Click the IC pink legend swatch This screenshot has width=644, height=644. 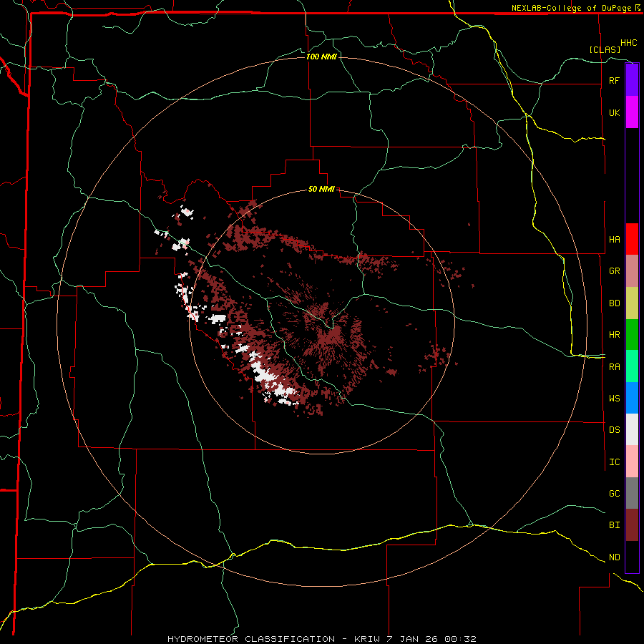click(632, 462)
